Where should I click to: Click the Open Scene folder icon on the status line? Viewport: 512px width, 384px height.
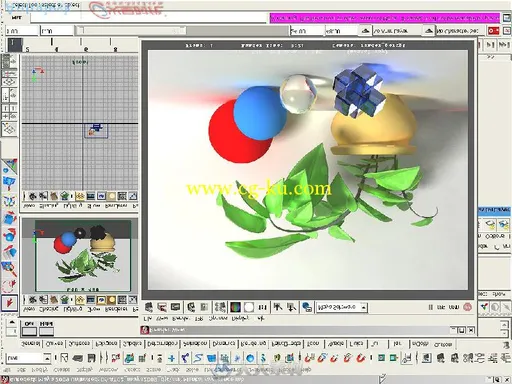coord(78,358)
